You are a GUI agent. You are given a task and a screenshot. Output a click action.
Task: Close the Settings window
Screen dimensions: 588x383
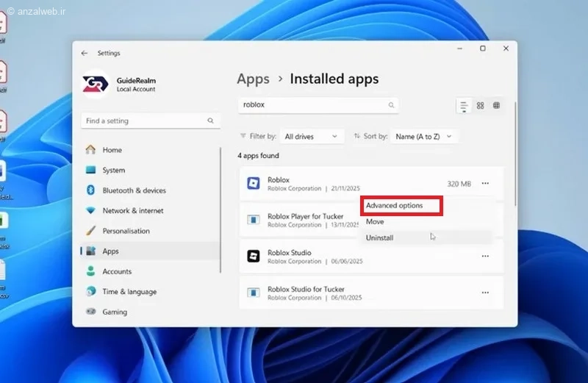506,49
